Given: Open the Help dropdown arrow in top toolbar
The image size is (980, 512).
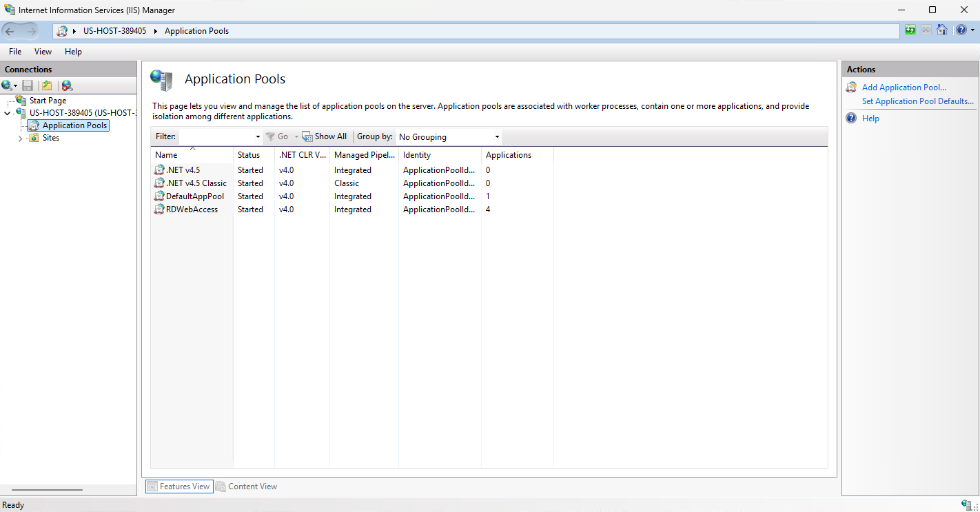Looking at the screenshot, I should (x=972, y=30).
